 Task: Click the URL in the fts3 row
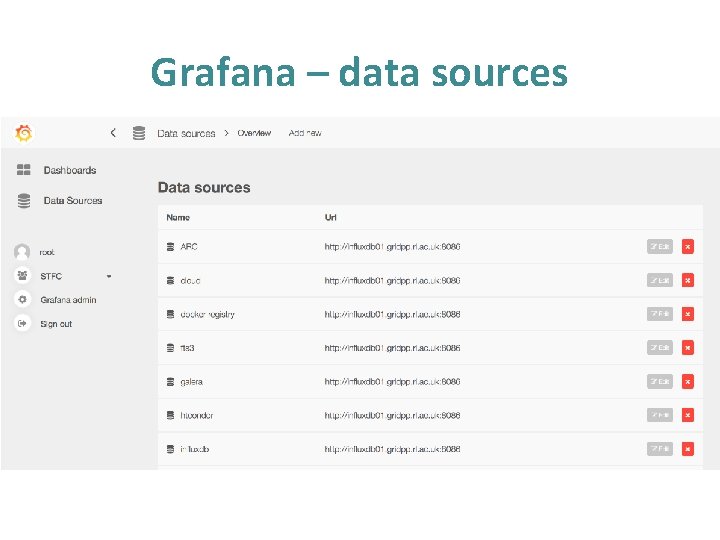coord(392,348)
